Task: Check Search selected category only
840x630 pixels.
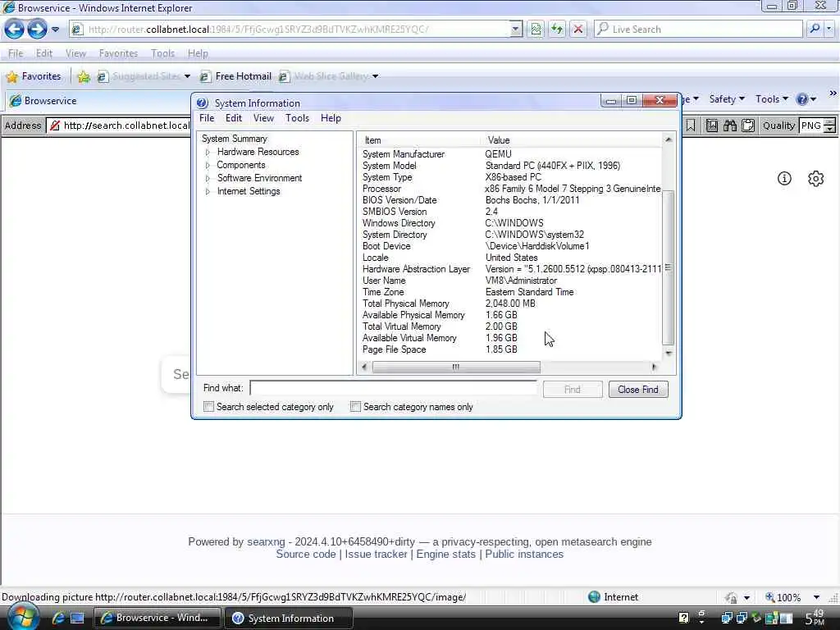Action: (208, 407)
